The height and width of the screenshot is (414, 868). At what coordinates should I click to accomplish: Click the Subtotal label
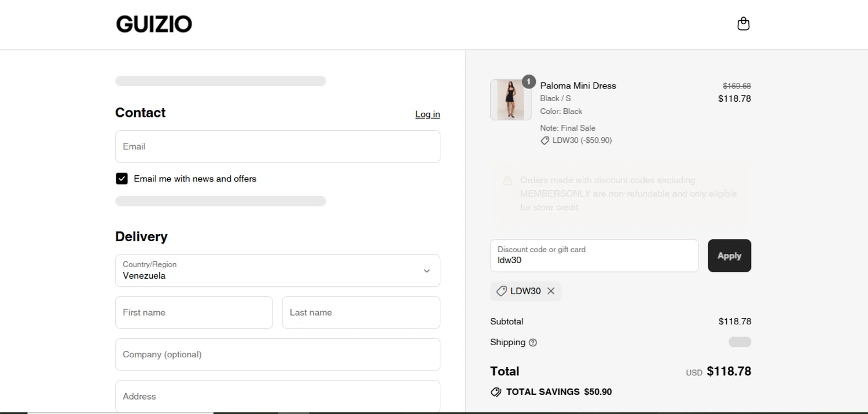coord(506,321)
